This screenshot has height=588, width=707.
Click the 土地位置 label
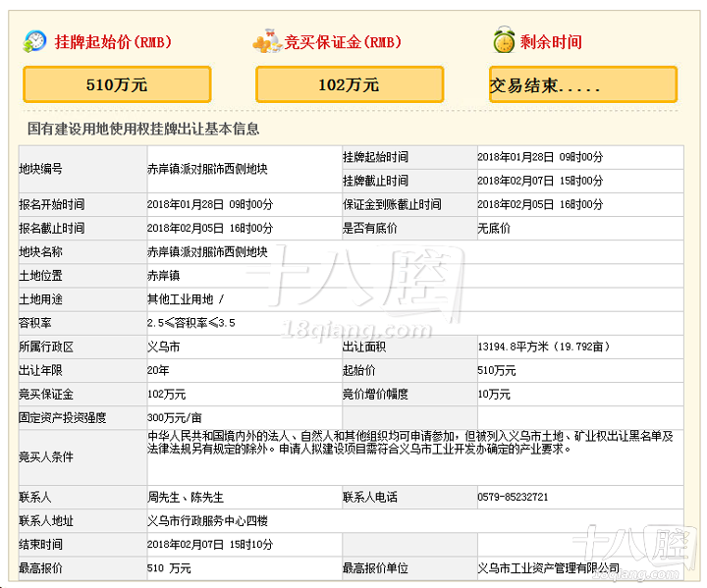(x=40, y=276)
